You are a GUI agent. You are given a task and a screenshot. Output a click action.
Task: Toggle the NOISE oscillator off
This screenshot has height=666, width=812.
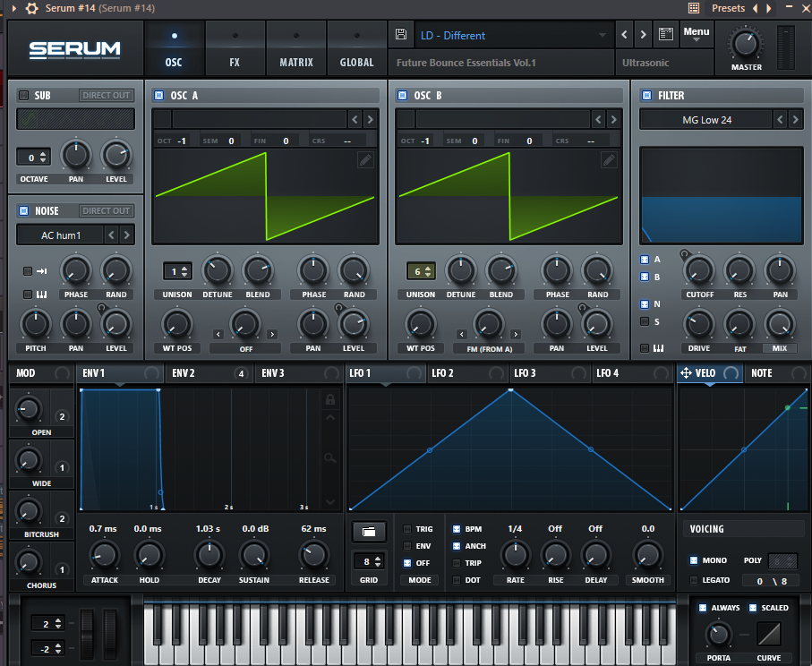[24, 210]
